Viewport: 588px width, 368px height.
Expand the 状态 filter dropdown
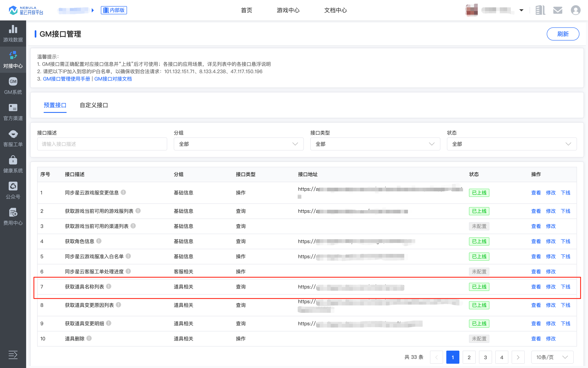click(x=512, y=144)
